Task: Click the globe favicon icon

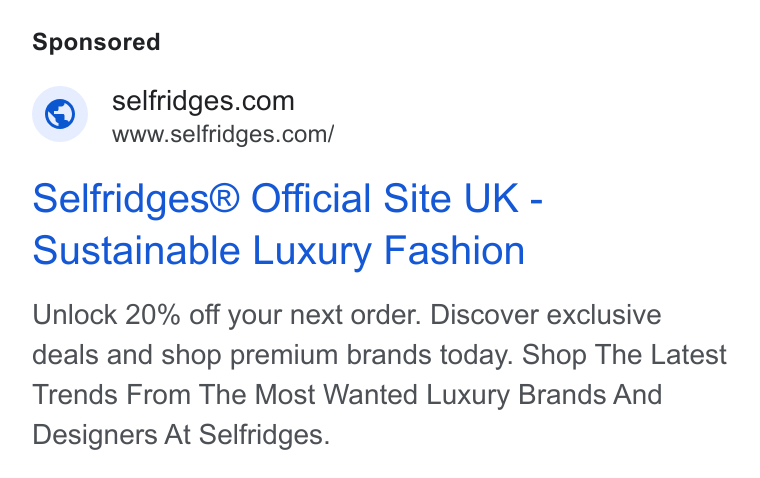Action: (60, 114)
